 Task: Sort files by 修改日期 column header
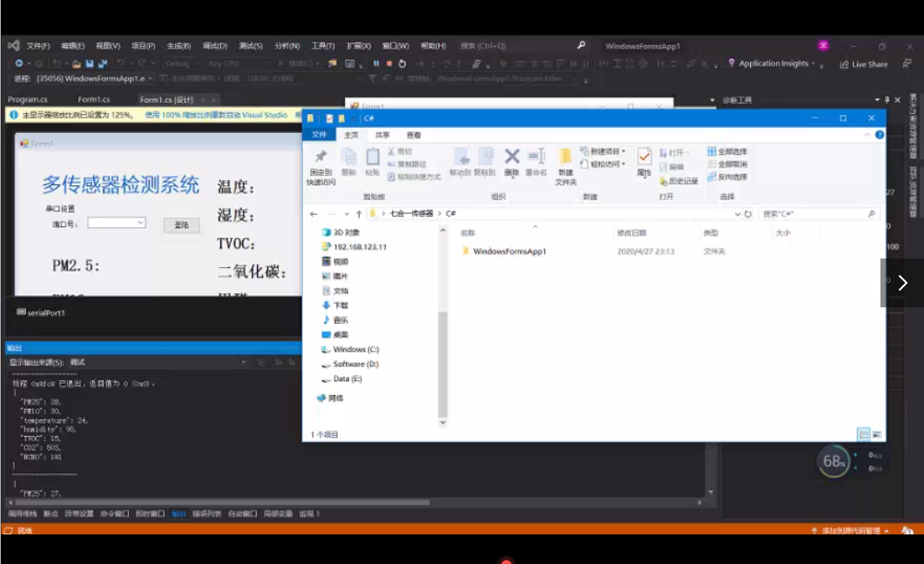(631, 232)
